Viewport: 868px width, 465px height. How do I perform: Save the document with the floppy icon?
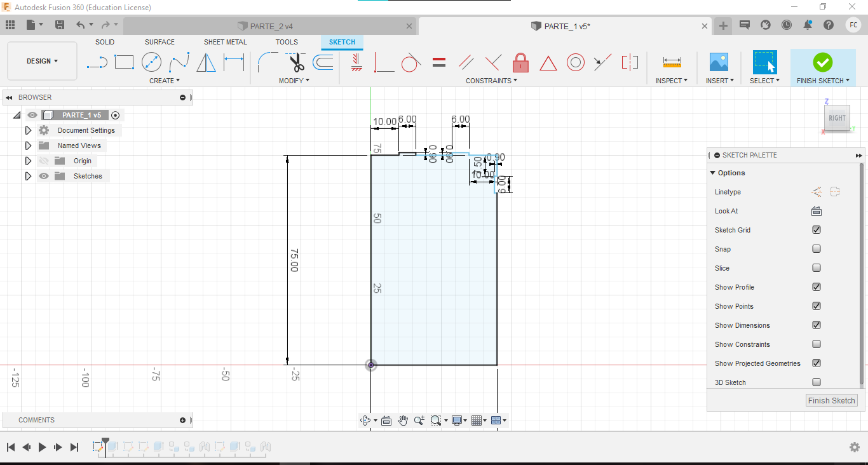(60, 25)
